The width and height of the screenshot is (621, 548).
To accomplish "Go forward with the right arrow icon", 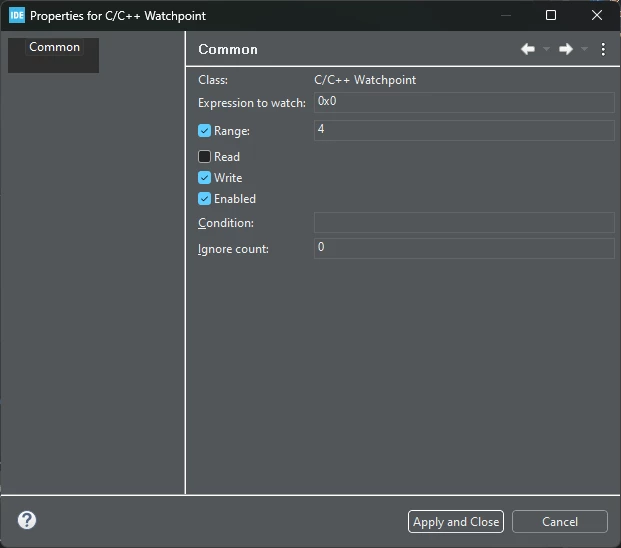I will (566, 49).
